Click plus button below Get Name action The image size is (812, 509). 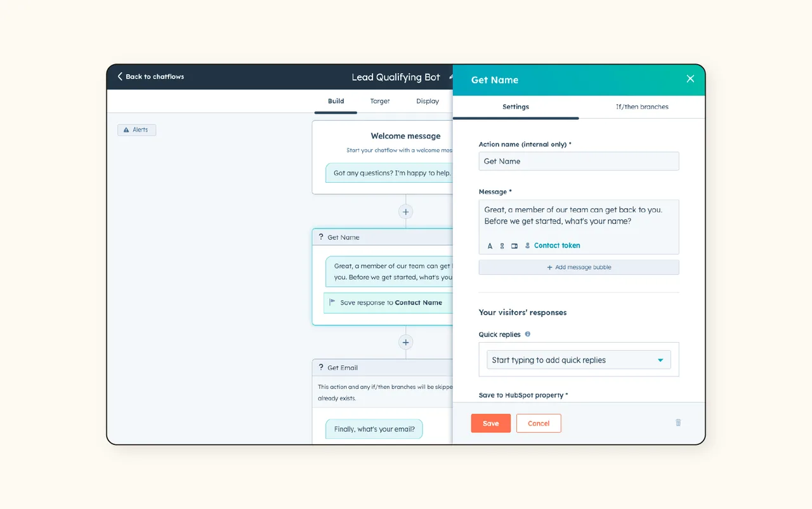(406, 342)
